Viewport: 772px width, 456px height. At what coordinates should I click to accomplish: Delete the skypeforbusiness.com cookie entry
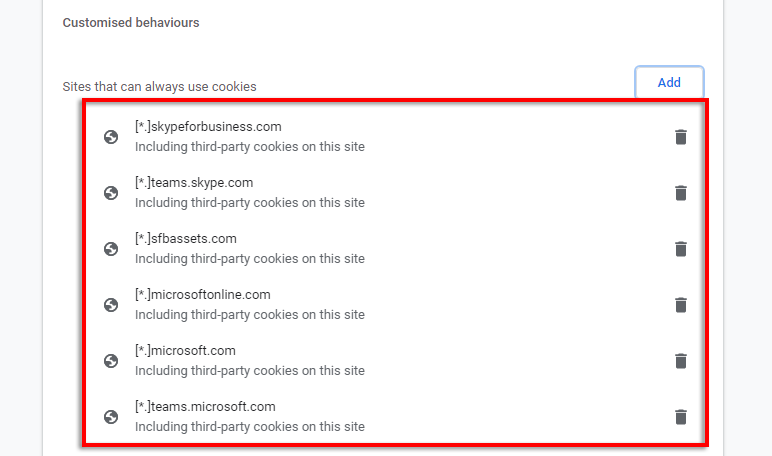(x=681, y=137)
